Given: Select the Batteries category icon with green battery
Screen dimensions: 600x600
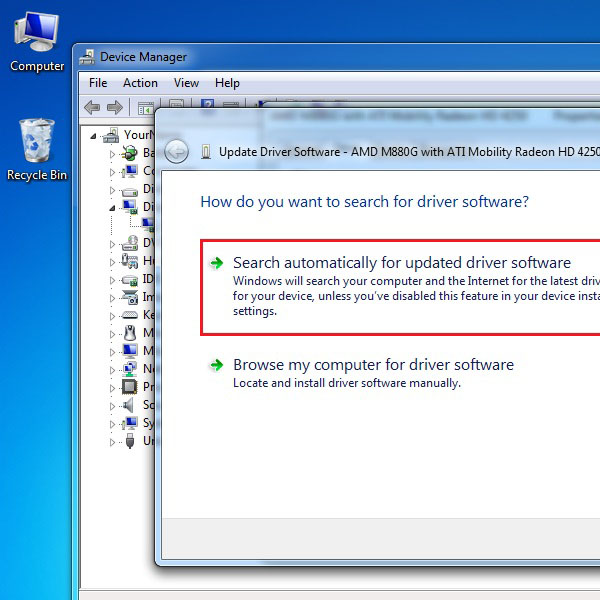Looking at the screenshot, I should click(x=130, y=153).
